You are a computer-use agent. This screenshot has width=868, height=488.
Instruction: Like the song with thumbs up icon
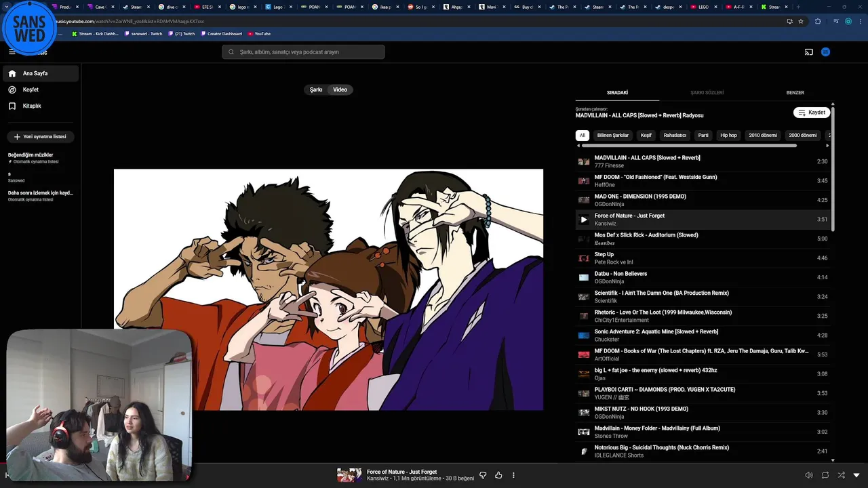[x=498, y=475]
